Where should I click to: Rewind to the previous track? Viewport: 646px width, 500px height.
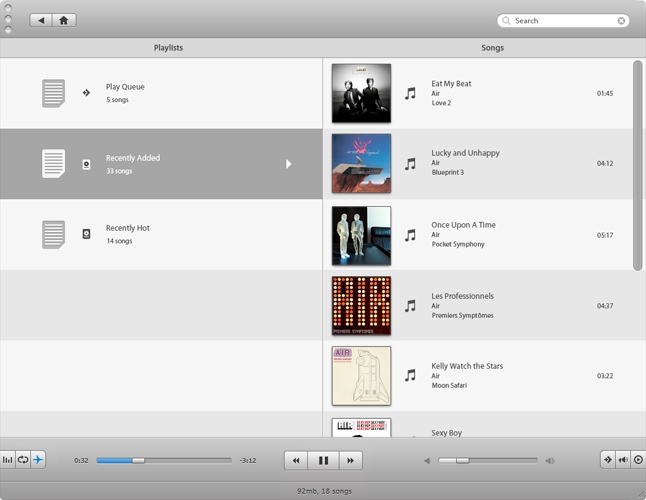[296, 461]
